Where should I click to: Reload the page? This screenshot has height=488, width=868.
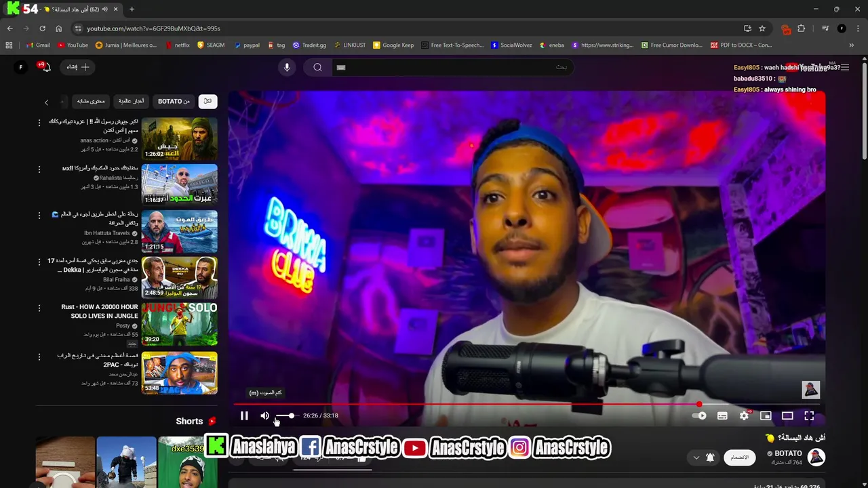tap(42, 28)
